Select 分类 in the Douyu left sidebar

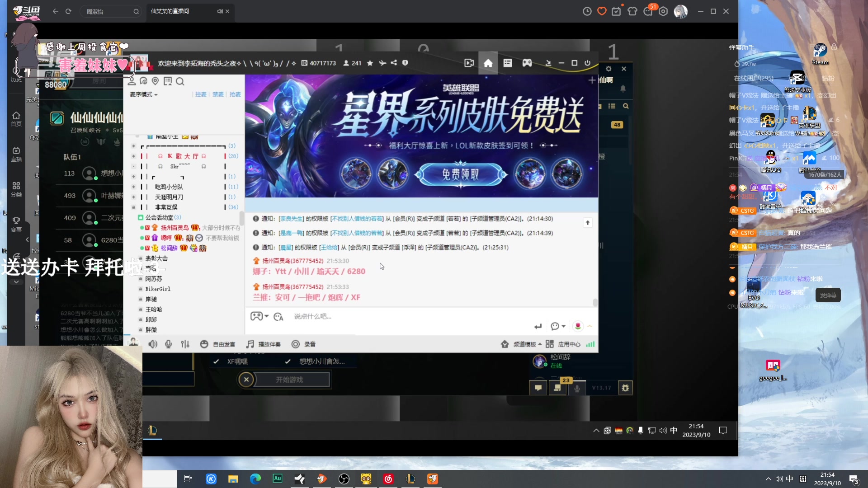point(16,189)
